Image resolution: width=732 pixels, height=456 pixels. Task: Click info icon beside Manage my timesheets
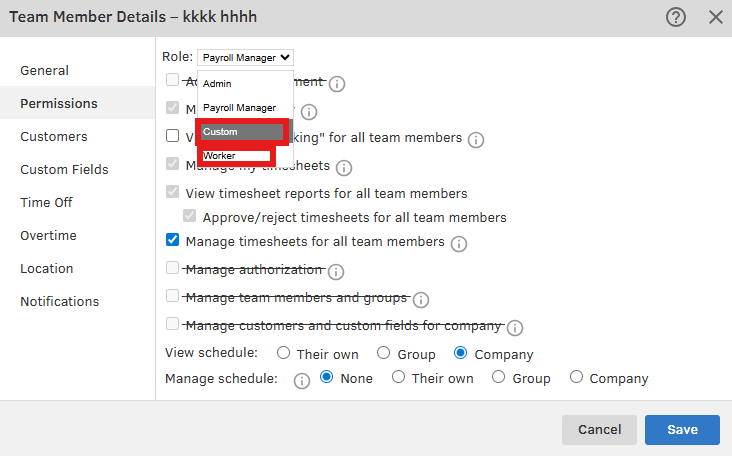344,168
